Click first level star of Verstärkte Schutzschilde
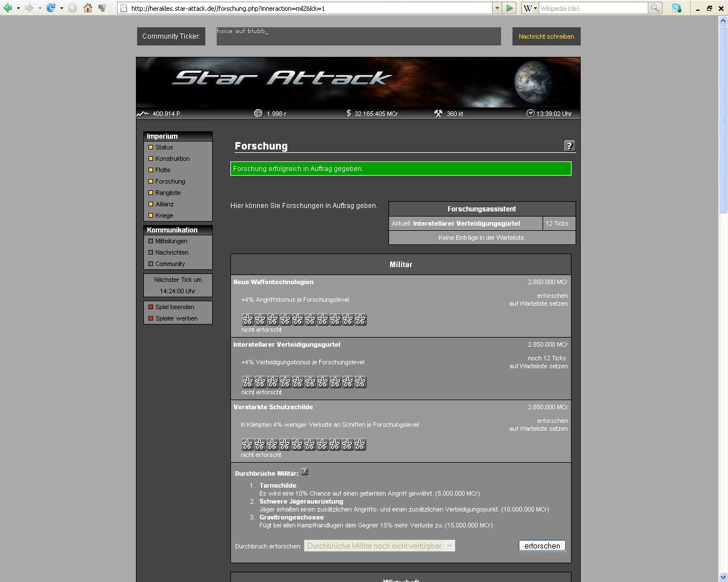Image resolution: width=728 pixels, height=582 pixels. point(247,444)
